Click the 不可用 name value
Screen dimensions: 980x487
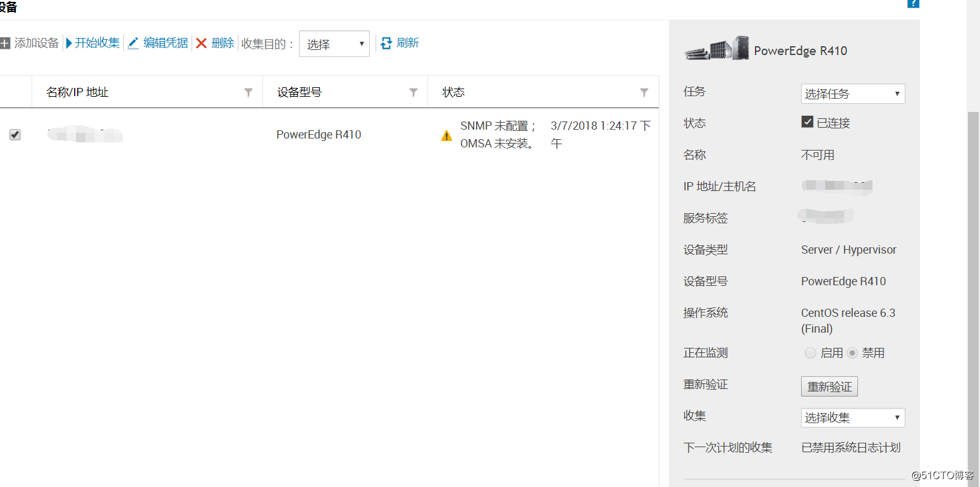point(818,155)
